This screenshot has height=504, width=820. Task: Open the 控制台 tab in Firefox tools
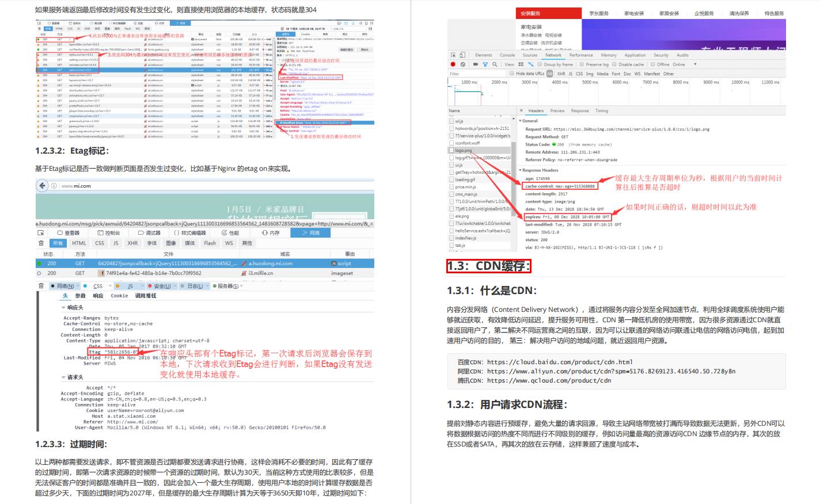(x=108, y=232)
